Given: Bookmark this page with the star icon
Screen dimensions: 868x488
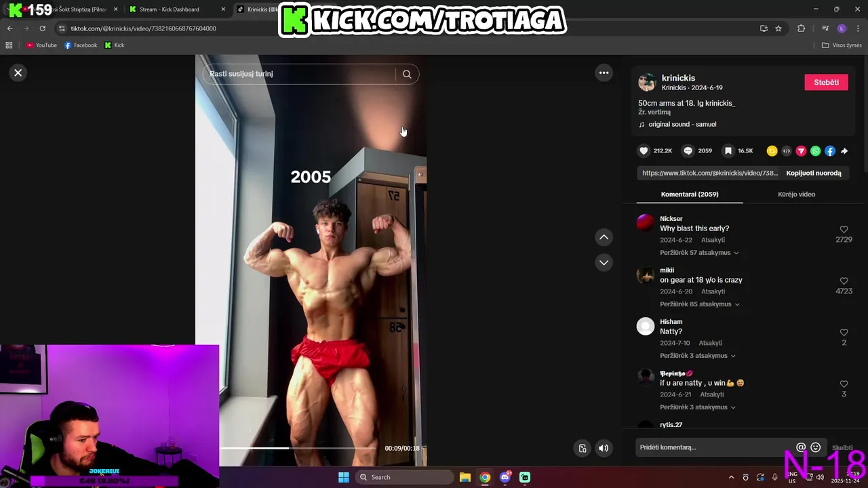Looking at the screenshot, I should click(778, 28).
